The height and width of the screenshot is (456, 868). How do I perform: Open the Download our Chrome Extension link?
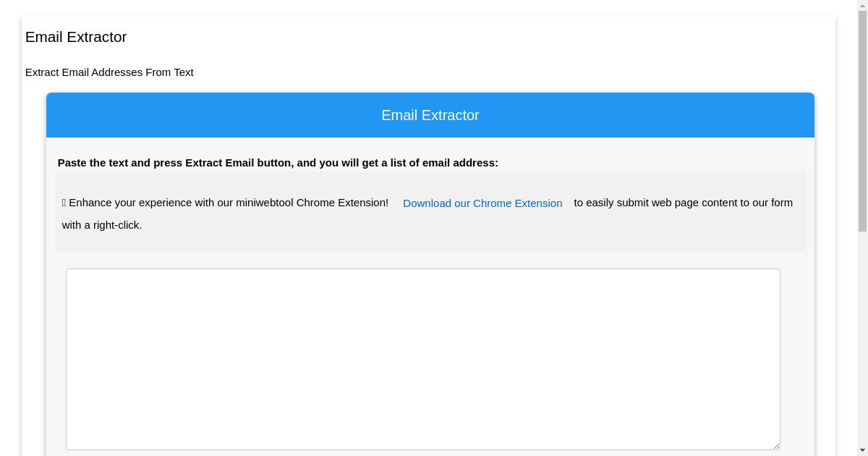tap(482, 203)
